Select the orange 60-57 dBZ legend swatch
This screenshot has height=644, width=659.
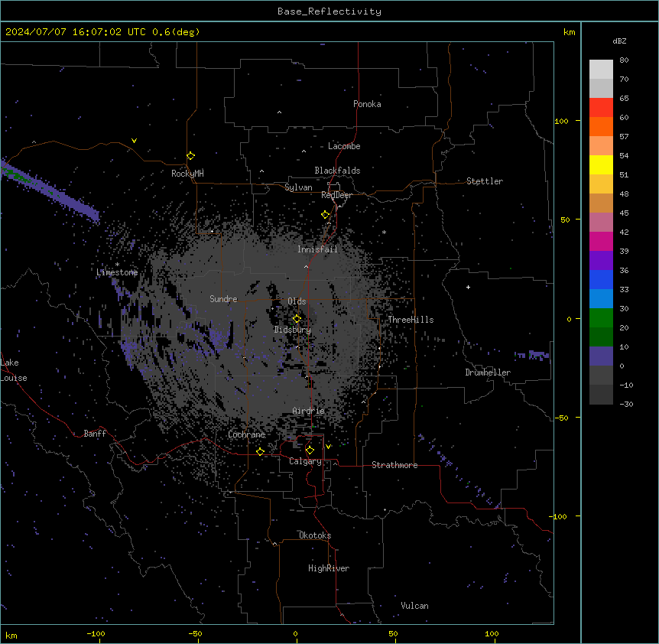601,126
